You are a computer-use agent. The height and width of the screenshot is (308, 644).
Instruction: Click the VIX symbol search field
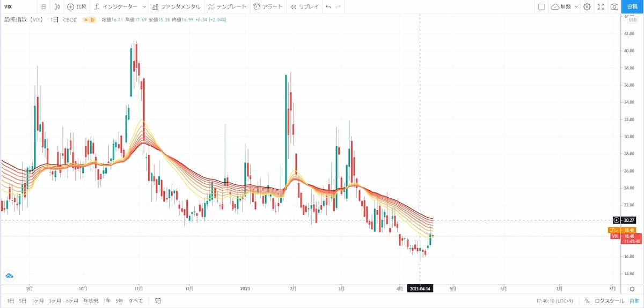click(x=16, y=7)
